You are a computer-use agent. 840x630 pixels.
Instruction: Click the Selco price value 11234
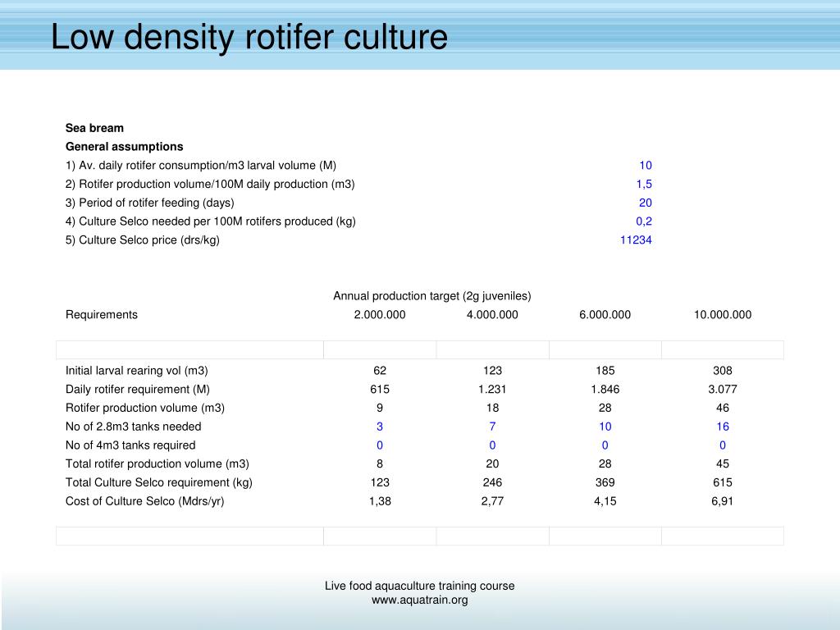636,240
